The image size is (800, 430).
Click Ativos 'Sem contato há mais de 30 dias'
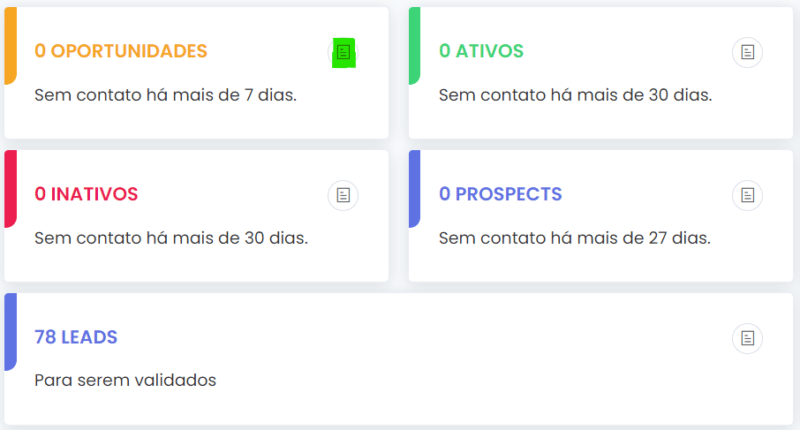575,95
